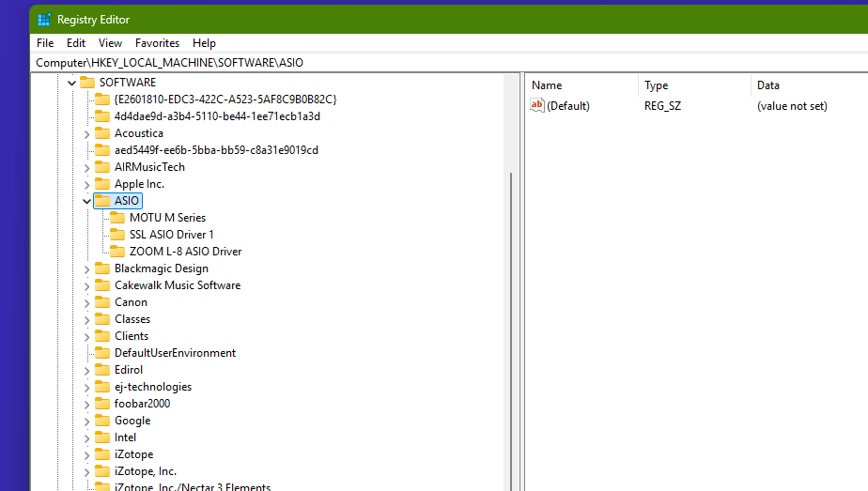Click the folder icon next to MOTU M Series
Image resolution: width=868 pixels, height=491 pixels.
tap(117, 218)
